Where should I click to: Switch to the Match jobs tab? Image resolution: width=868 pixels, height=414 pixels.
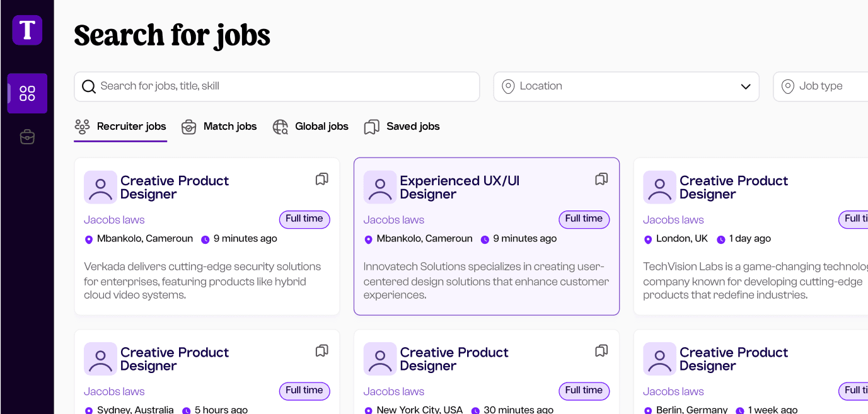219,127
